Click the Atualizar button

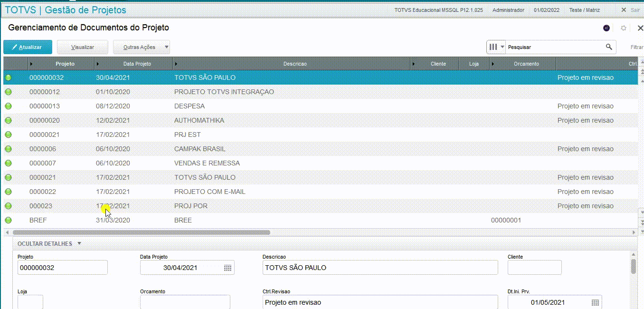28,47
